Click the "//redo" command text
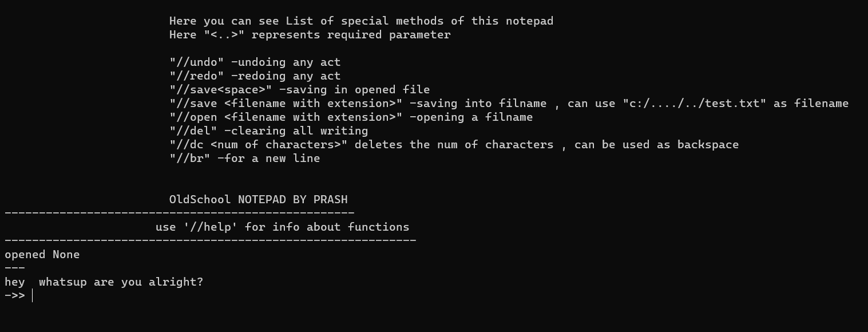868x332 pixels. 197,76
